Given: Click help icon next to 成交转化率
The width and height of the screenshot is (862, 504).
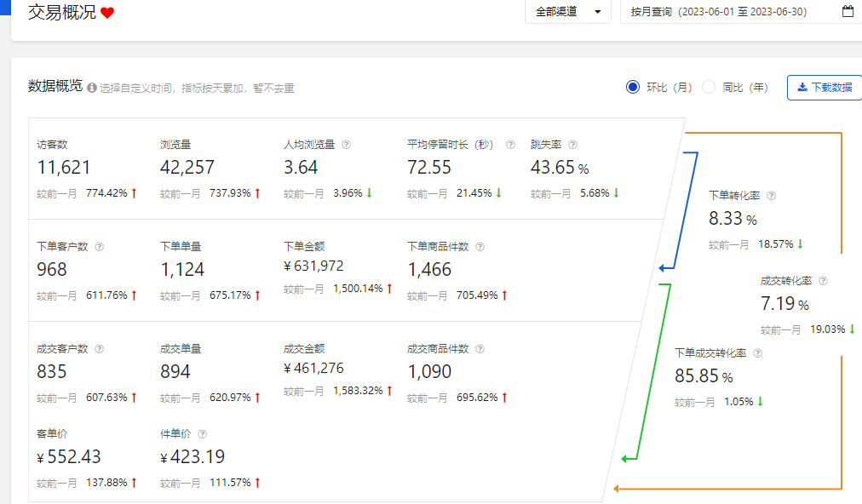Looking at the screenshot, I should pyautogui.click(x=823, y=281).
